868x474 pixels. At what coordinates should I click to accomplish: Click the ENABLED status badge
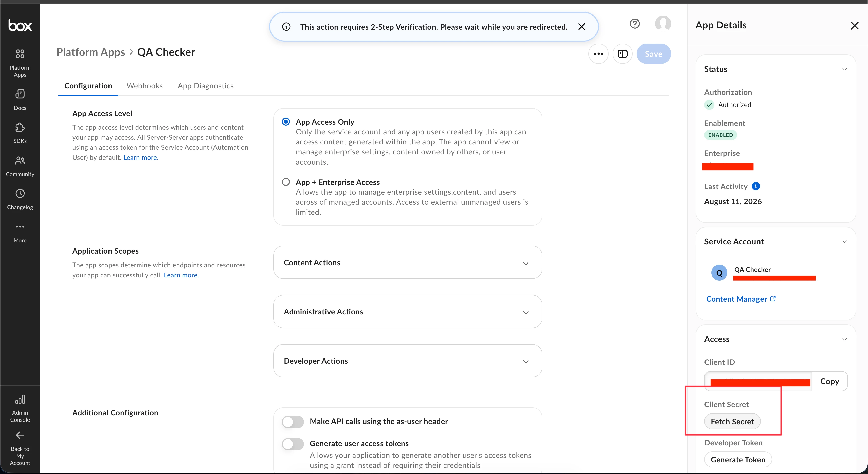(x=720, y=135)
